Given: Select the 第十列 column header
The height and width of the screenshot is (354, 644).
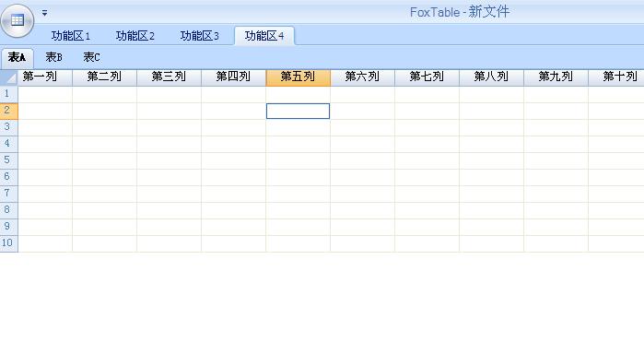Looking at the screenshot, I should tap(616, 77).
